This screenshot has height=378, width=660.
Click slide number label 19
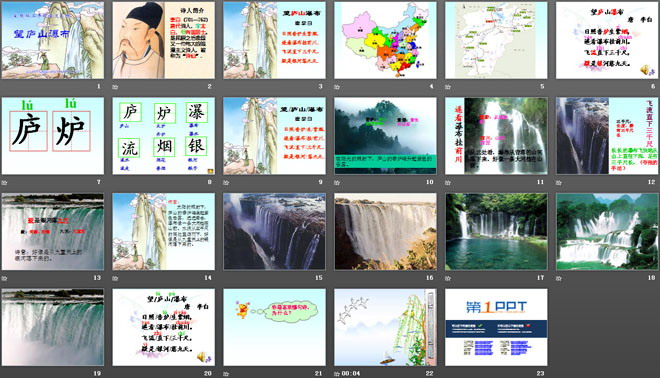tap(97, 373)
